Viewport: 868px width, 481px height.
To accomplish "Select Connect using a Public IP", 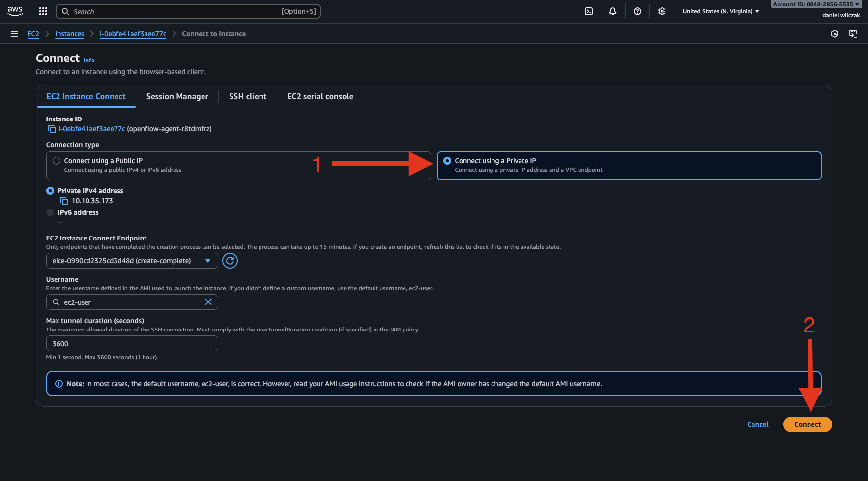I will point(57,161).
